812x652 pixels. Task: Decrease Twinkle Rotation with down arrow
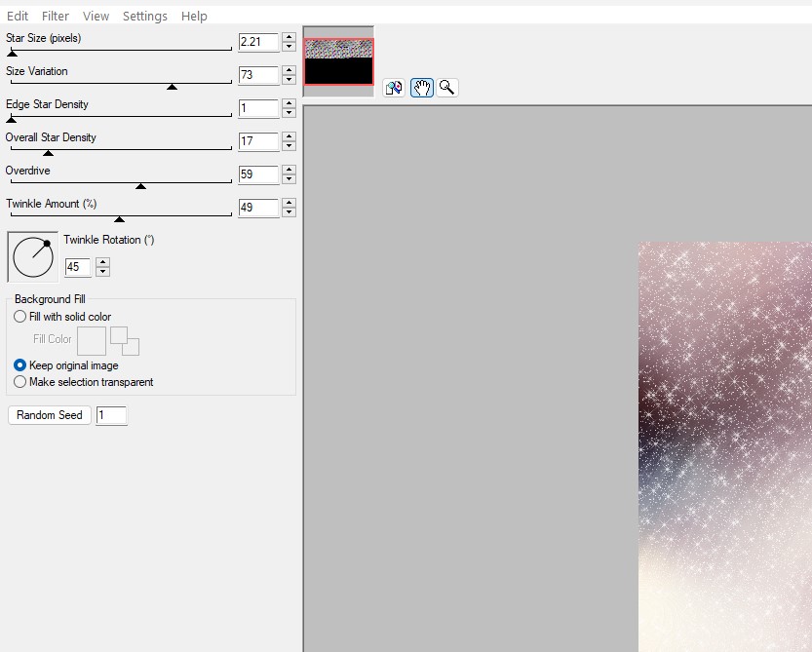point(102,272)
